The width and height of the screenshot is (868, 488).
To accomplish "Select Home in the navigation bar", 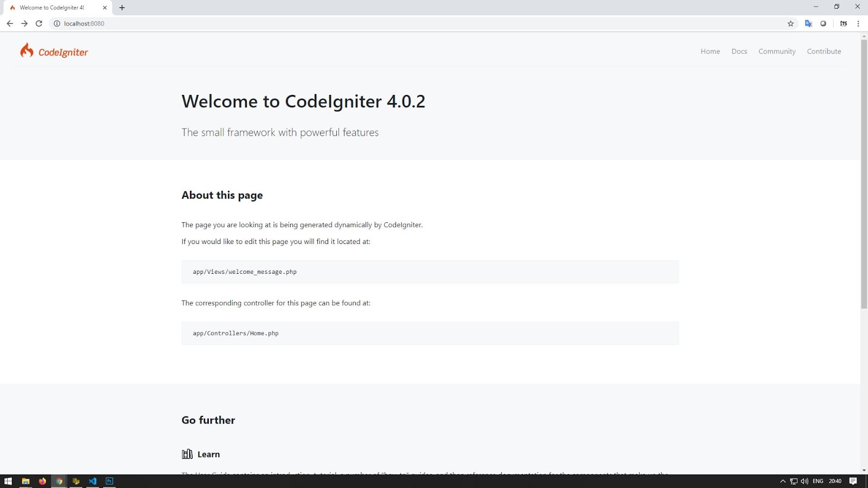I will tap(710, 51).
